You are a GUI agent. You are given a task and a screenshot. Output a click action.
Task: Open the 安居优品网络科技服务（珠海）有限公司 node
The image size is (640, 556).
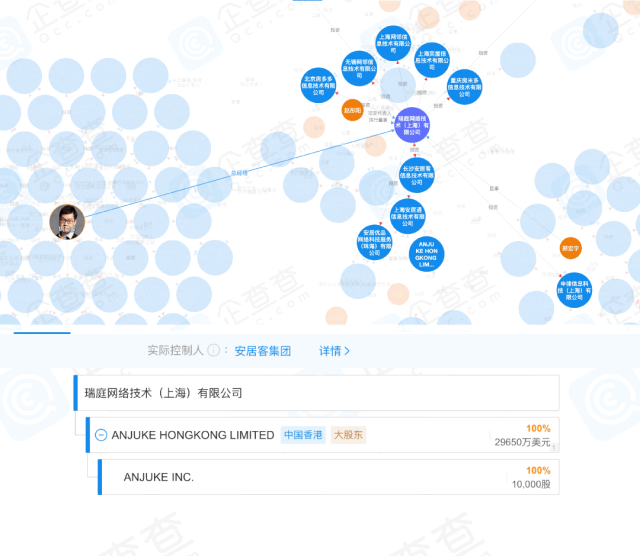point(374,242)
